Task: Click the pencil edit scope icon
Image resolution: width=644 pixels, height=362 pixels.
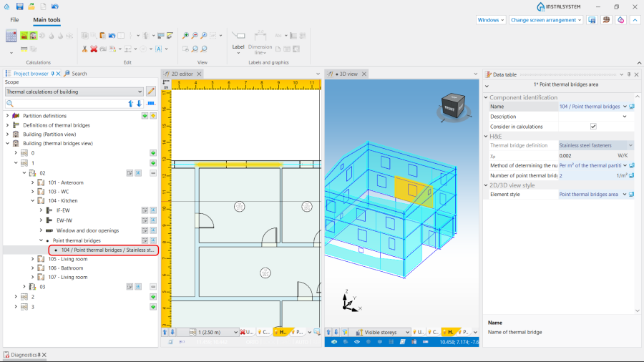Action: pos(151,92)
